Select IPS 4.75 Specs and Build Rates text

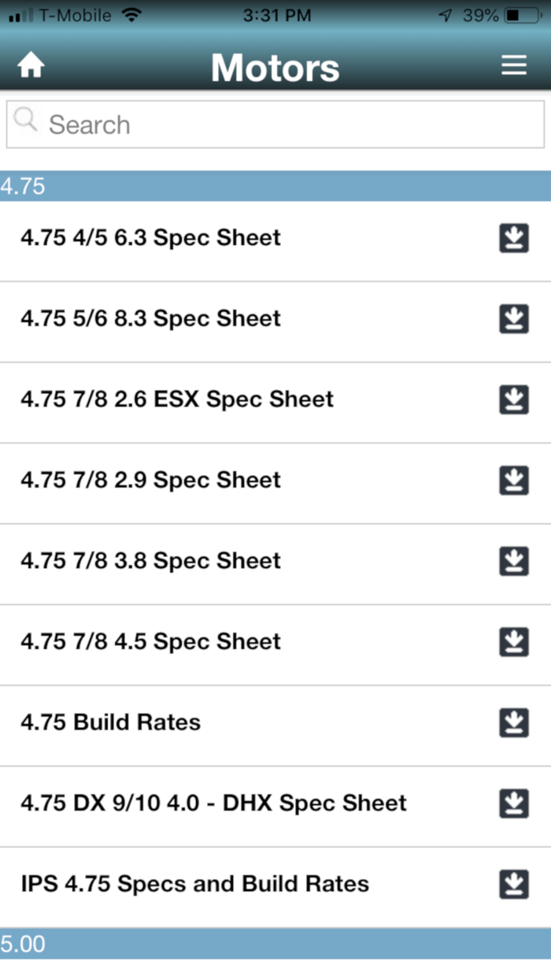[194, 884]
